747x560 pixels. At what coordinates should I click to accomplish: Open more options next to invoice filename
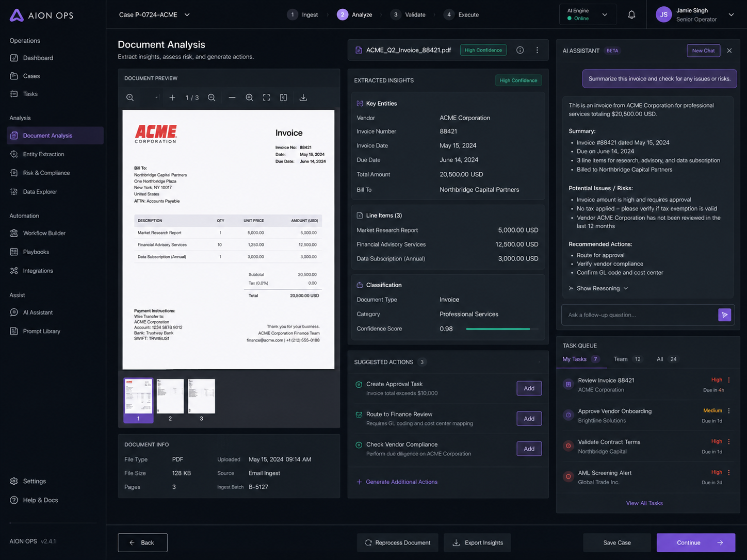pos(537,50)
